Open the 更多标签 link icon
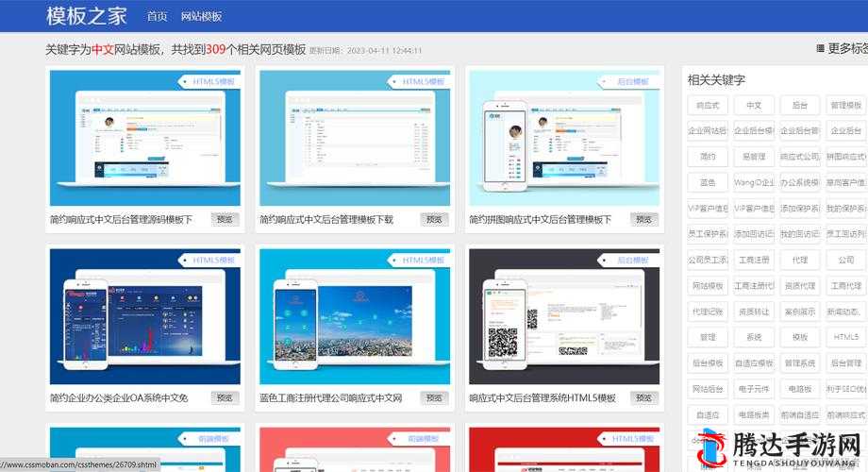 click(821, 49)
